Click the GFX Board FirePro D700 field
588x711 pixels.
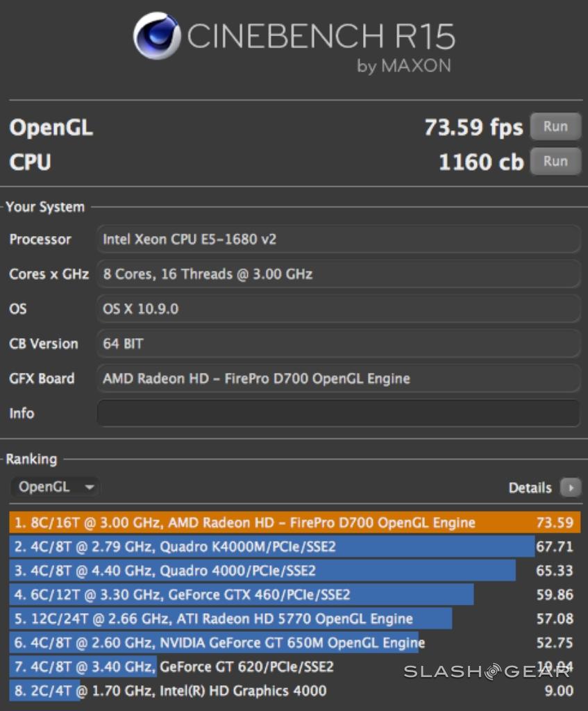tap(338, 378)
